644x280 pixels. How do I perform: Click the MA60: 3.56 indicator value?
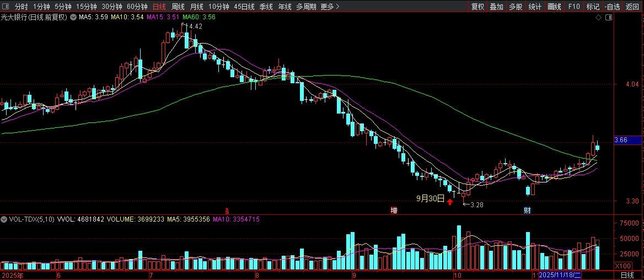(x=199, y=17)
